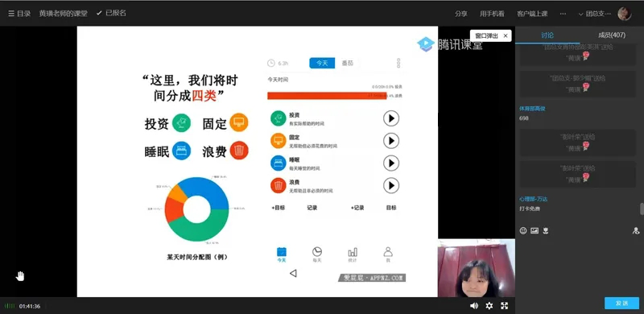Open the settings gear in player bar
The height and width of the screenshot is (314, 644).
pos(489,305)
